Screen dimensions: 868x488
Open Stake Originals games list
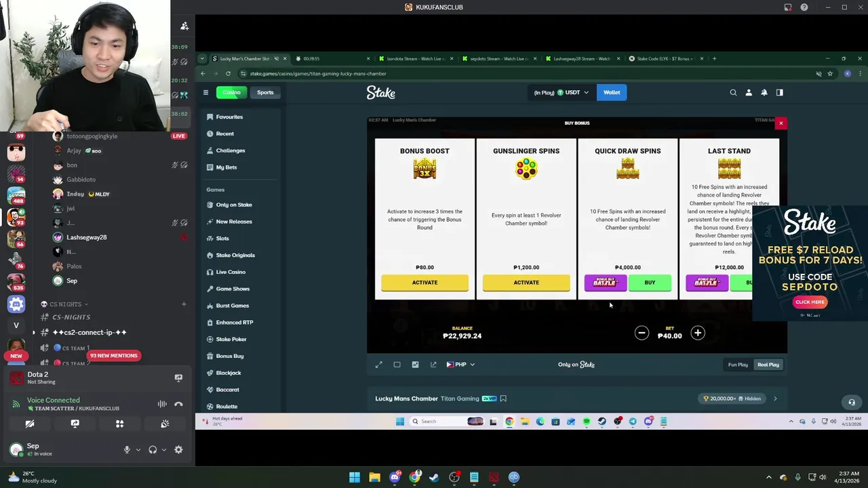(235, 255)
